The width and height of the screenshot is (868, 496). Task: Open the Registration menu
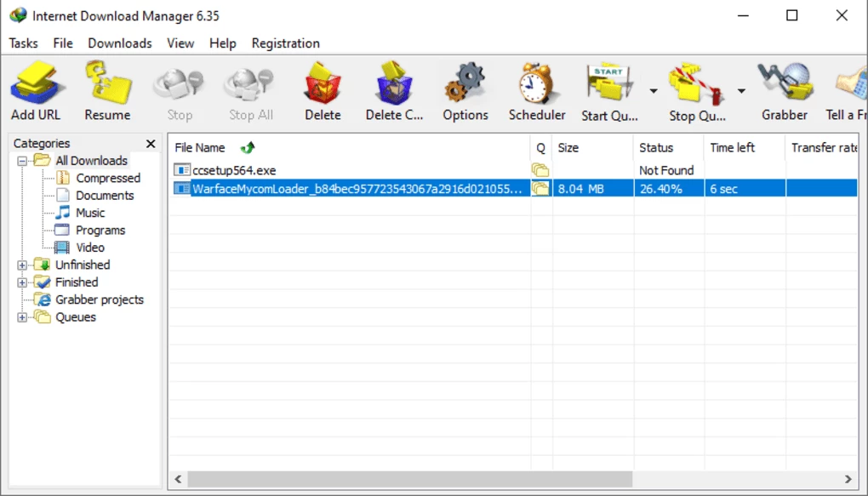point(285,43)
